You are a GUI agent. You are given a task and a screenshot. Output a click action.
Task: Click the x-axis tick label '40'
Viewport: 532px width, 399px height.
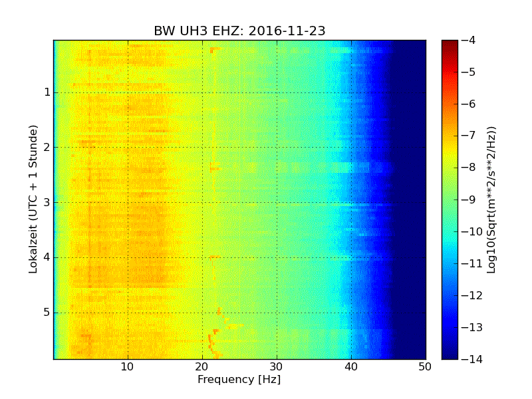[351, 367]
